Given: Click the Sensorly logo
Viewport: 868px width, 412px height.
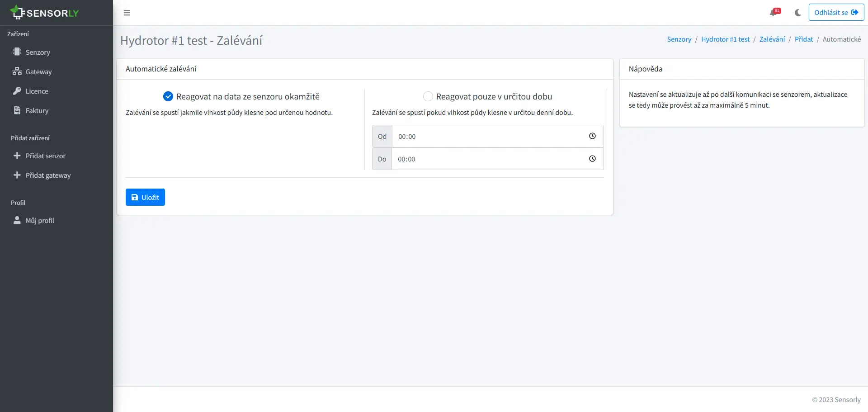Looking at the screenshot, I should coord(44,12).
